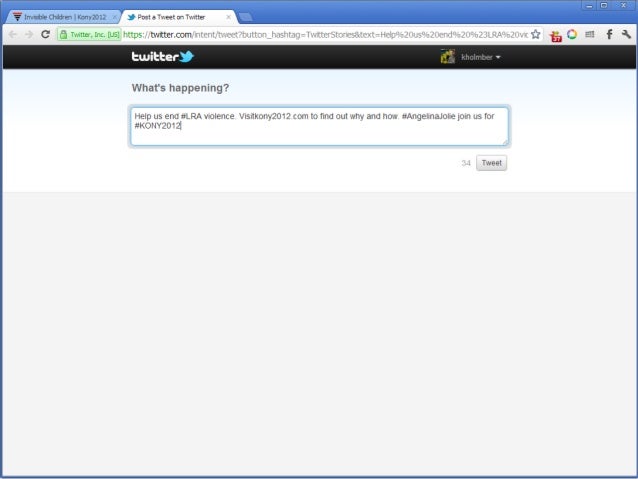This screenshot has height=479, width=638.
Task: Open the Chrome wrench menu
Action: coord(626,35)
